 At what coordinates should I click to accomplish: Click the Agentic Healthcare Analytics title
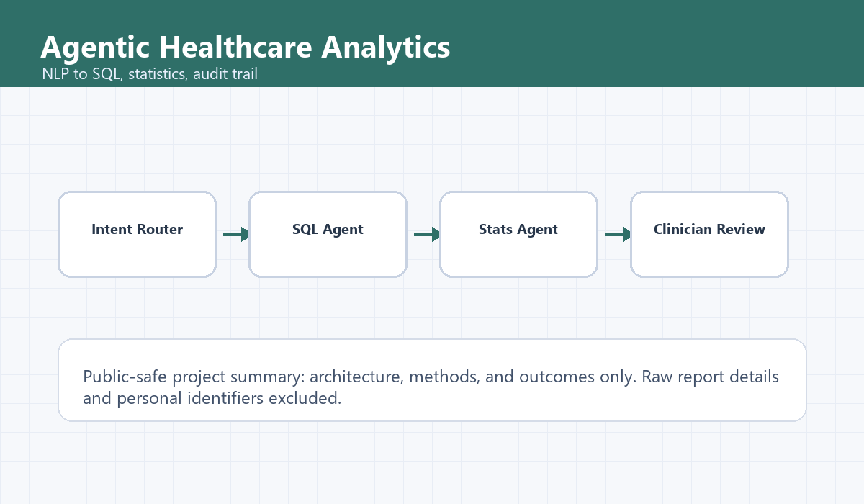tap(246, 48)
